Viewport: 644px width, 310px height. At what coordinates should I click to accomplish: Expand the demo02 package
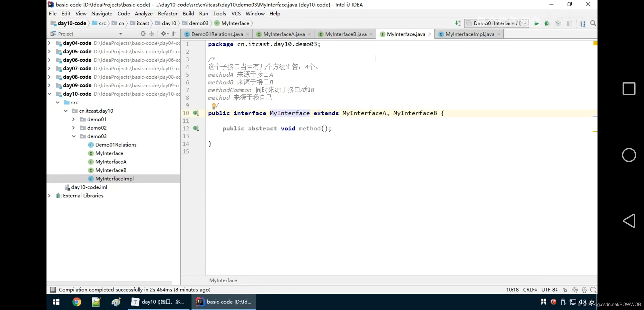coord(73,128)
